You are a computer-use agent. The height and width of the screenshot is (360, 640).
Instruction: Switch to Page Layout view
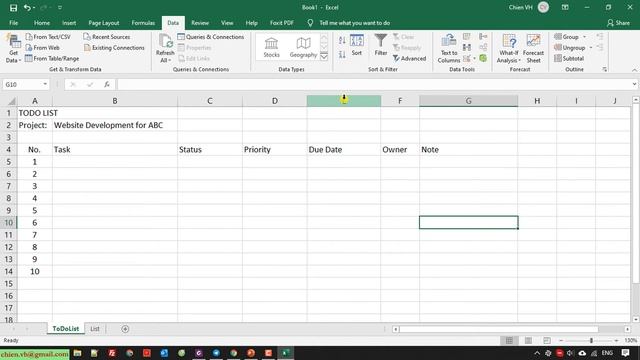pyautogui.click(x=528, y=340)
